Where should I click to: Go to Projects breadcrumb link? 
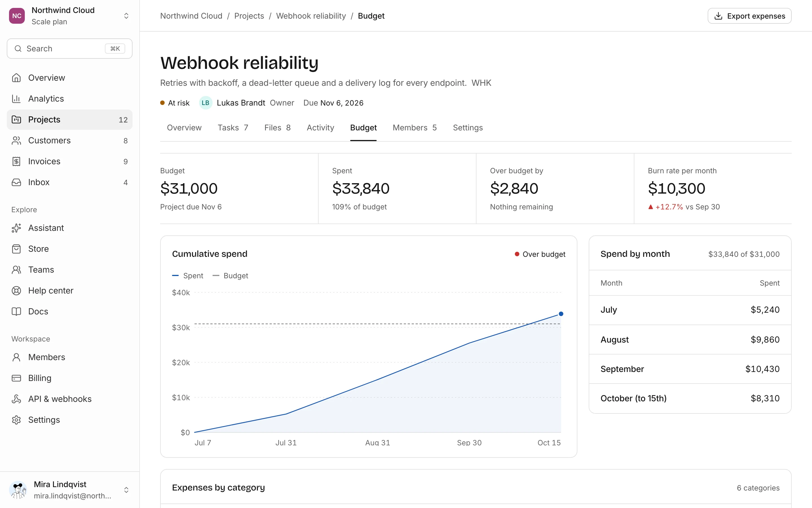[249, 16]
